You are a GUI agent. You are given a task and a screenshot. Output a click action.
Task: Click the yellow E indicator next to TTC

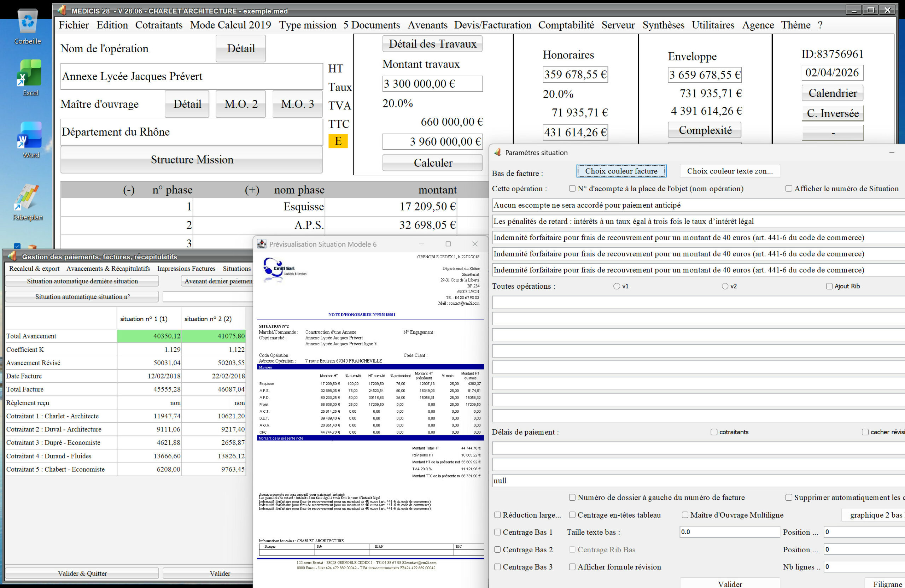click(338, 141)
